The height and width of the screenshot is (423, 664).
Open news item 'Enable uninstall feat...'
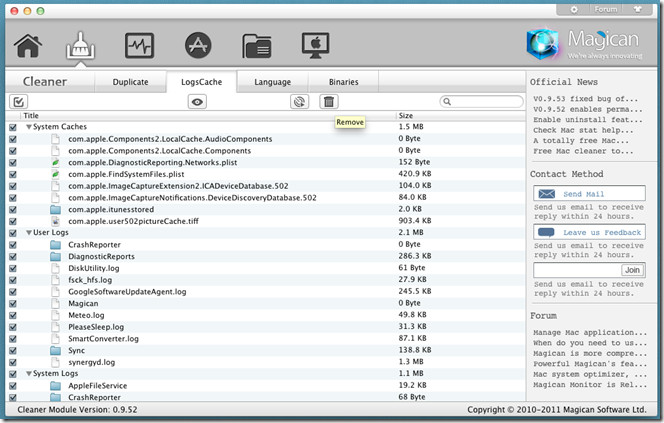588,120
